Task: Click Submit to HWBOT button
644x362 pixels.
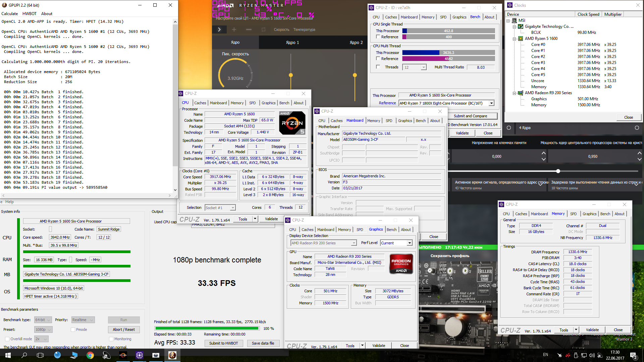Action: coord(223,343)
